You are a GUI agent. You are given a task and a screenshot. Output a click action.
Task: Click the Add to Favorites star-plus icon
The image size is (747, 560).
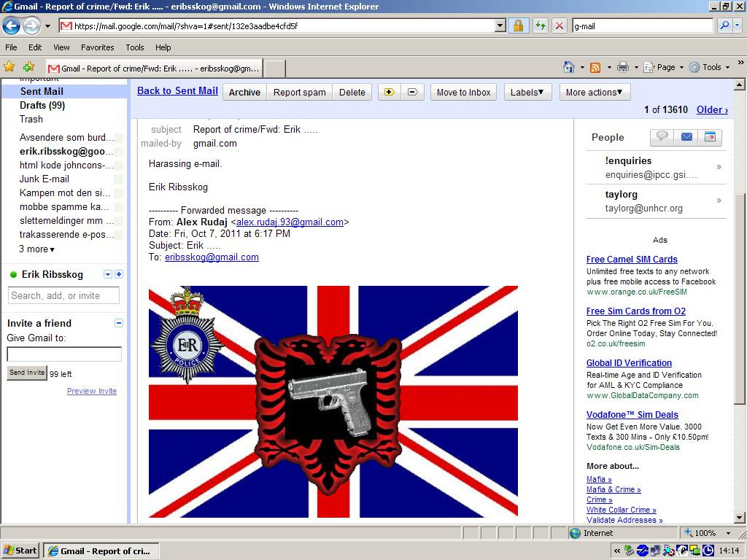click(x=29, y=67)
